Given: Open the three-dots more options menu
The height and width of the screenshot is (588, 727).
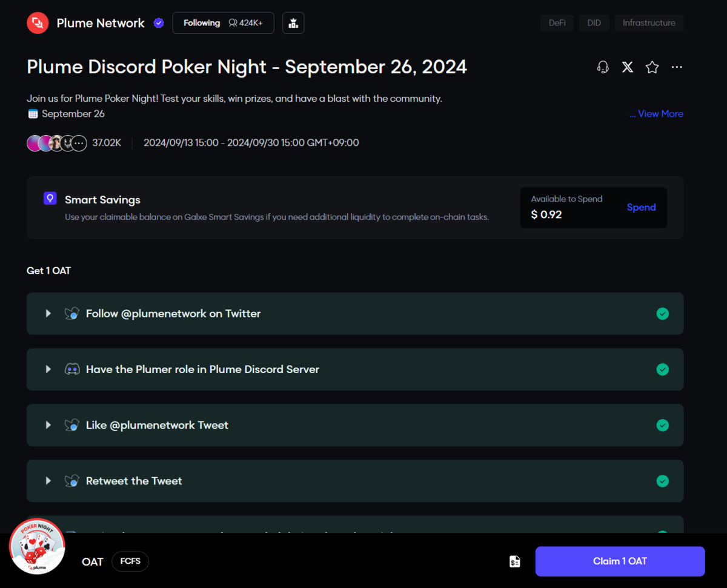Looking at the screenshot, I should pyautogui.click(x=677, y=67).
